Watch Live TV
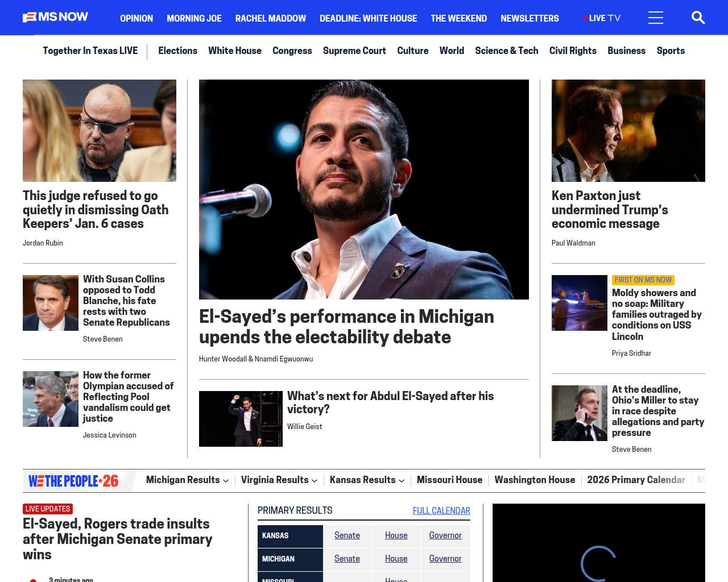728x582 pixels. pyautogui.click(x=602, y=18)
